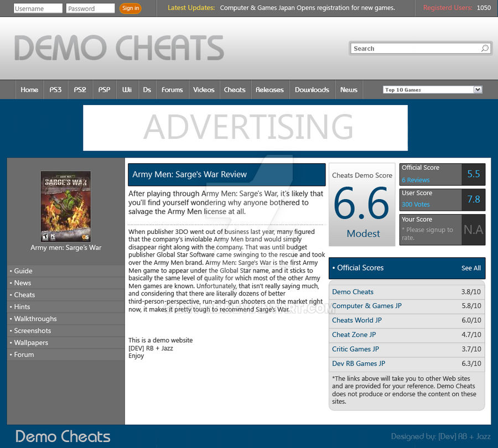Click the User Score value 7.8

pyautogui.click(x=474, y=199)
